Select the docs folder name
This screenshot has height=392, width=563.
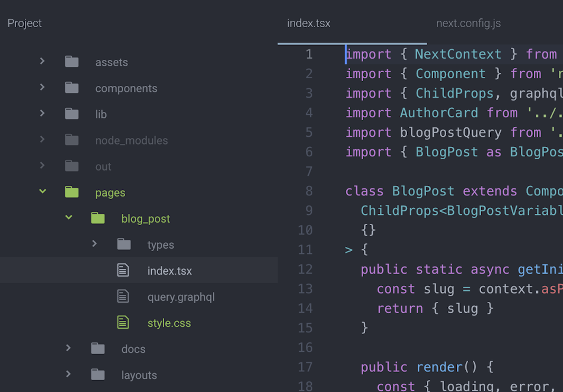pyautogui.click(x=133, y=349)
